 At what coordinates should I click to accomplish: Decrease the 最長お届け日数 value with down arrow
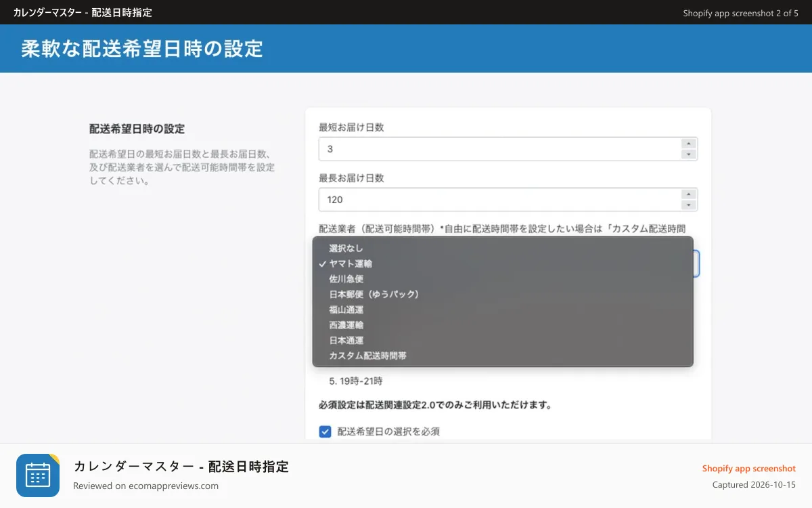coord(689,205)
